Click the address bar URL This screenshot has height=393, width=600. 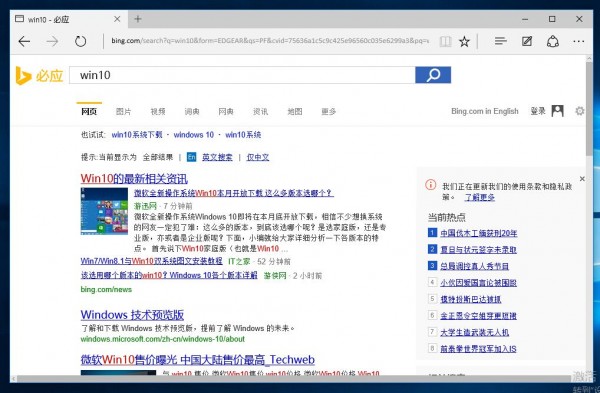(x=270, y=41)
